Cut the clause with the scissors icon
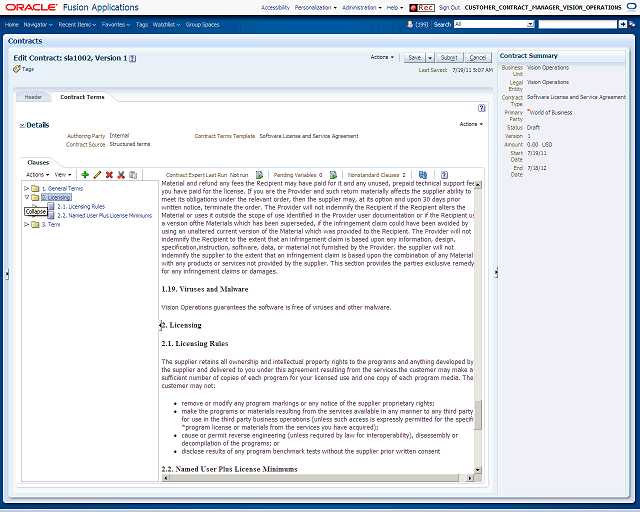 tap(121, 175)
